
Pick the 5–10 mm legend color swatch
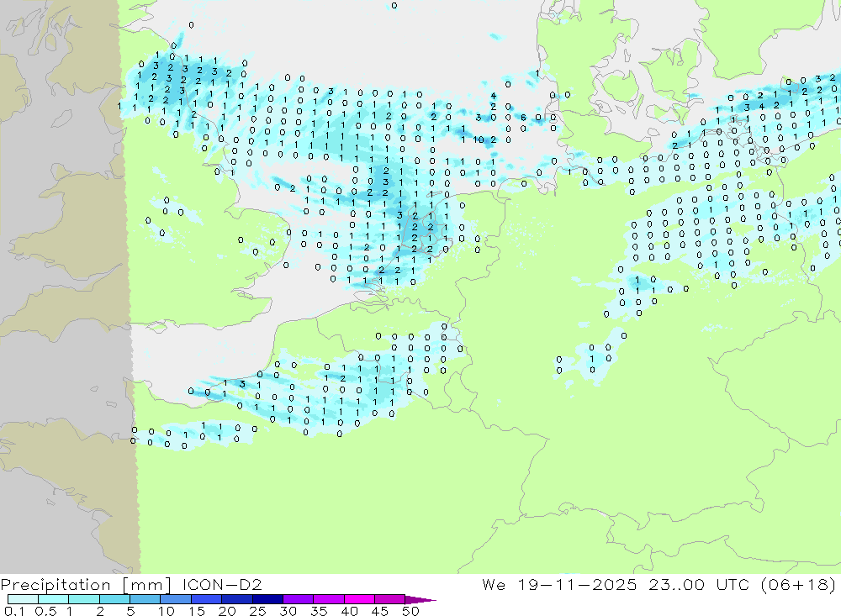coord(145,599)
